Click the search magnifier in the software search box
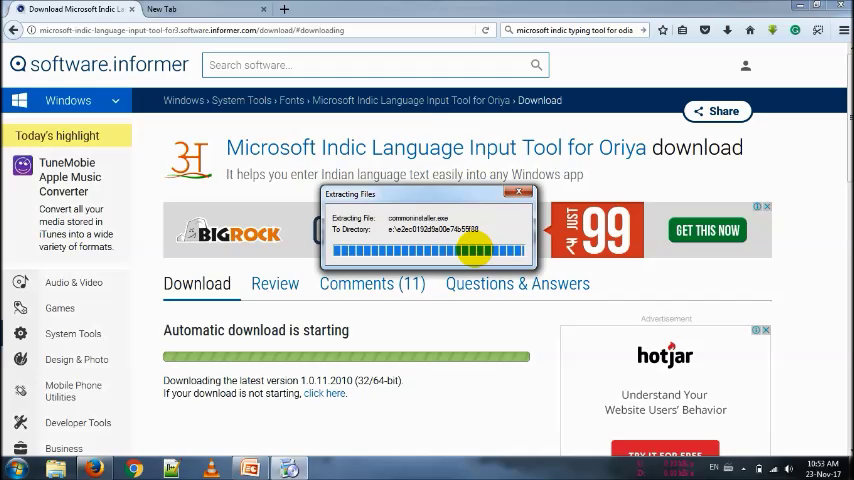The height and width of the screenshot is (480, 854). pyautogui.click(x=536, y=65)
